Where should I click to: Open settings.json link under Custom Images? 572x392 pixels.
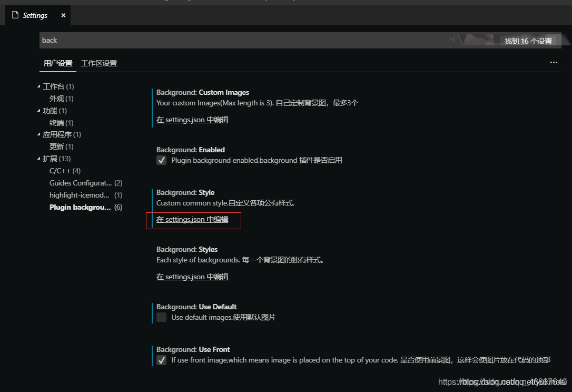(x=192, y=120)
